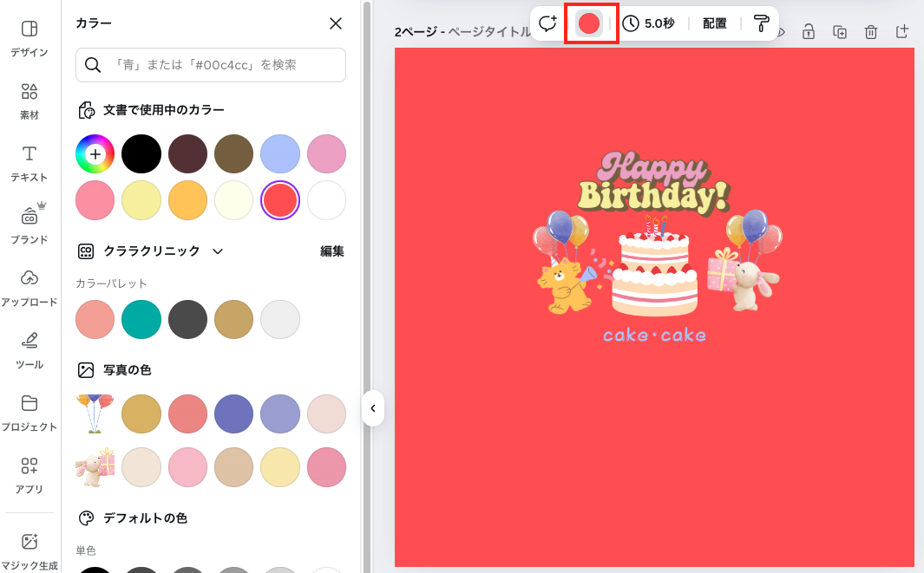Select the cake·cake text on canvas
Viewport: 924px width, 573px height.
click(654, 335)
